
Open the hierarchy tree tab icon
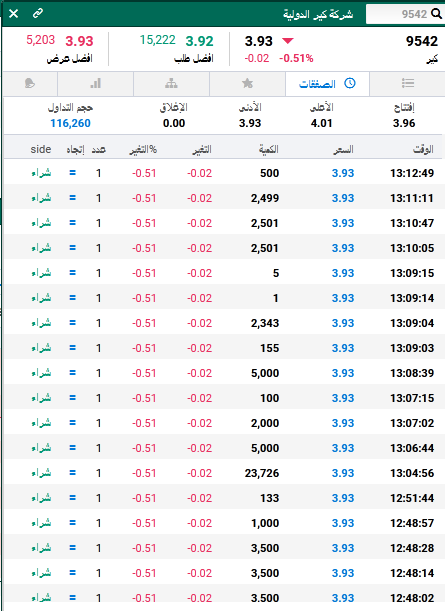[x=171, y=83]
